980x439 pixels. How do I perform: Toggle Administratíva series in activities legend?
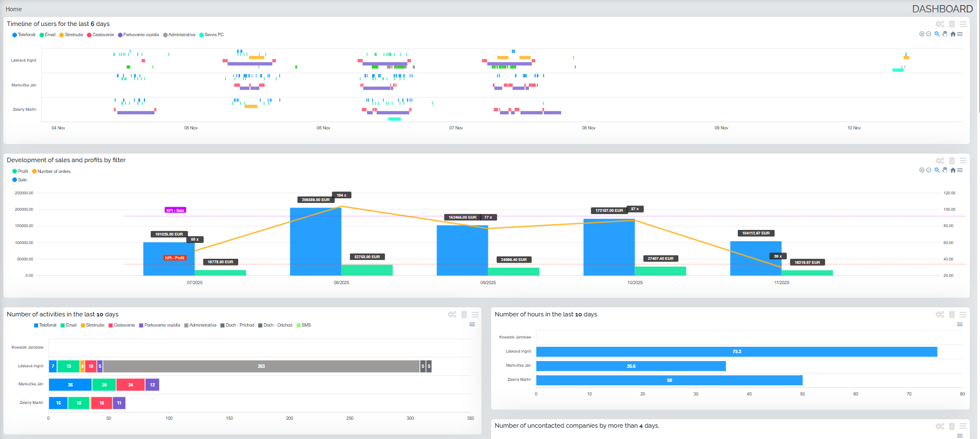(x=202, y=325)
